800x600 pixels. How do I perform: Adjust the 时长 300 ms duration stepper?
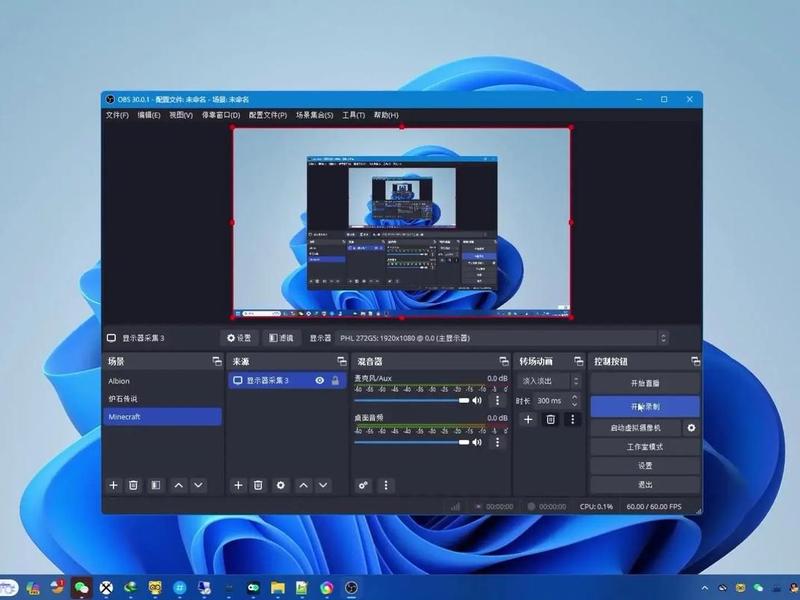coord(574,401)
